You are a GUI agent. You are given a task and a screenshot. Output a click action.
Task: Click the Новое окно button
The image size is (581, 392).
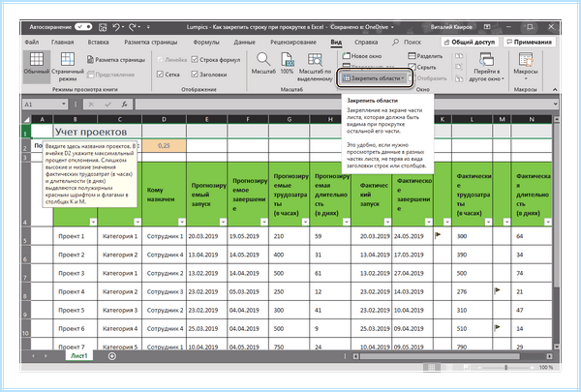tap(362, 56)
